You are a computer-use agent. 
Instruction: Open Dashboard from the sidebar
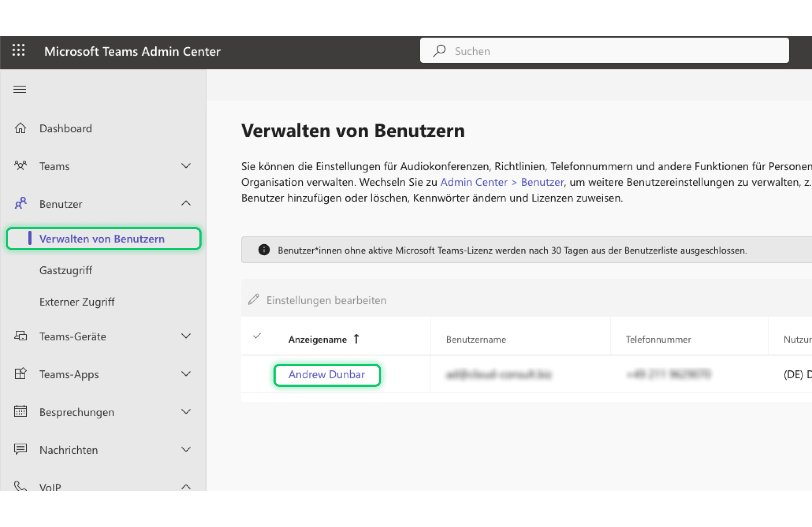click(x=66, y=128)
